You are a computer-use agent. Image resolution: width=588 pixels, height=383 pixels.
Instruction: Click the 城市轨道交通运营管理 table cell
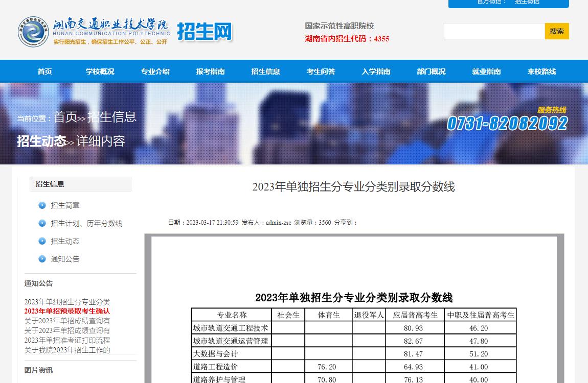(x=231, y=341)
